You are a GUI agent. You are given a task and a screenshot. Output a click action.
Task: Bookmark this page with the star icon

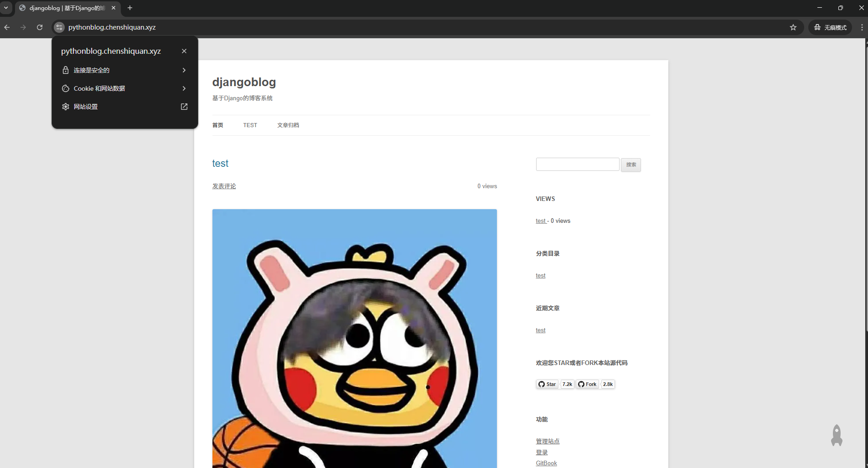793,27
